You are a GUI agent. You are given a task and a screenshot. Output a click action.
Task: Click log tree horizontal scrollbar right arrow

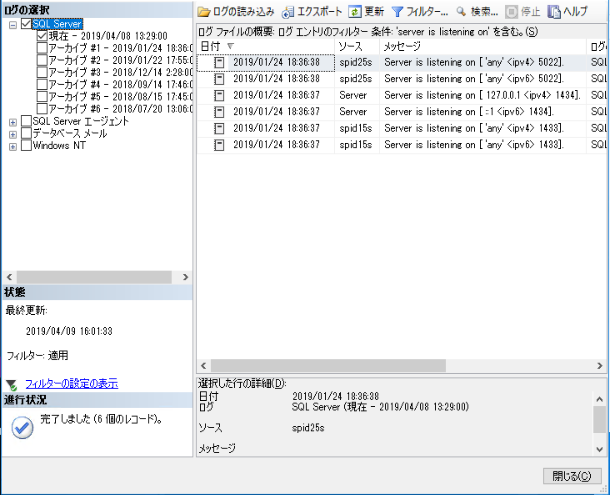pyautogui.click(x=186, y=277)
